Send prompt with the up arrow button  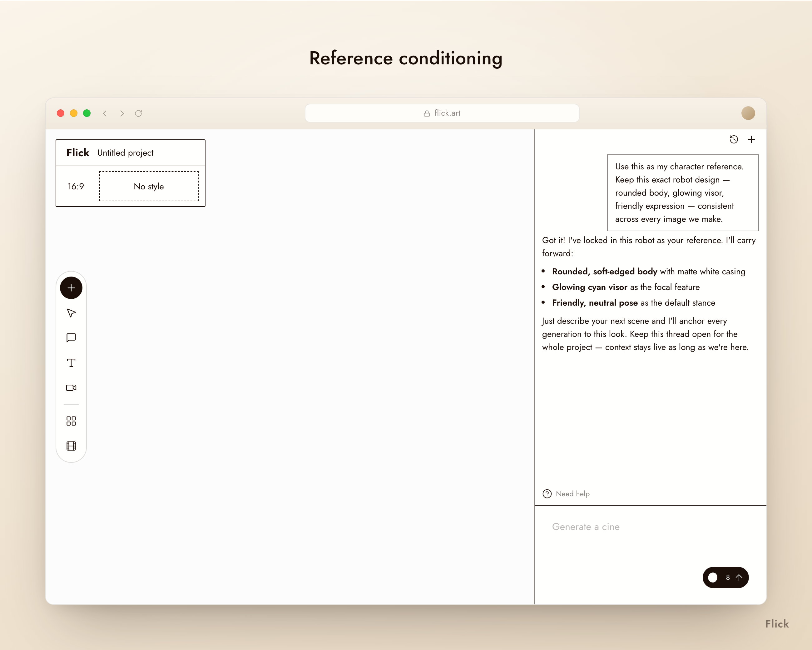pos(739,577)
